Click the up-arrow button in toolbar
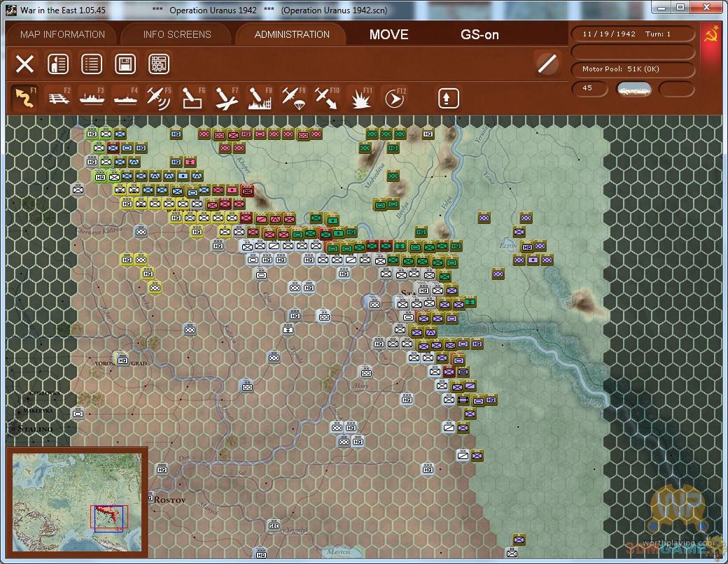 449,98
